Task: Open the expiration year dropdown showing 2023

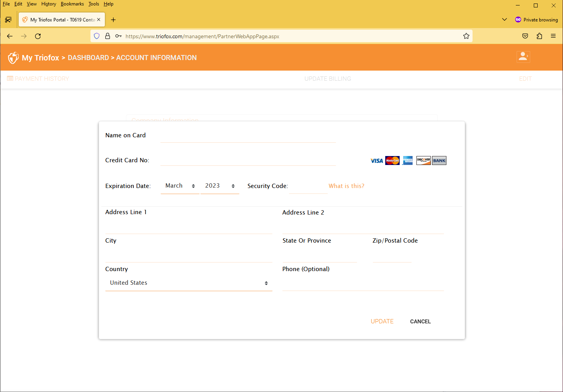Action: click(x=220, y=186)
